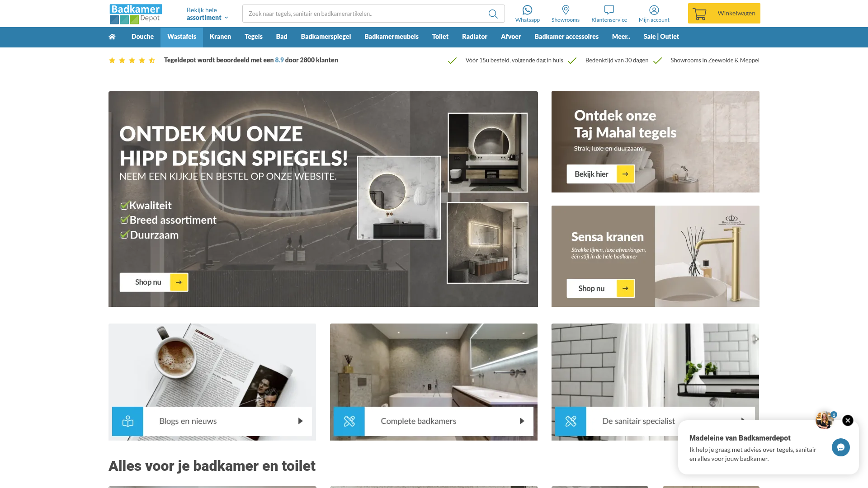The height and width of the screenshot is (488, 868).
Task: Open the Radiator category
Action: click(x=475, y=37)
